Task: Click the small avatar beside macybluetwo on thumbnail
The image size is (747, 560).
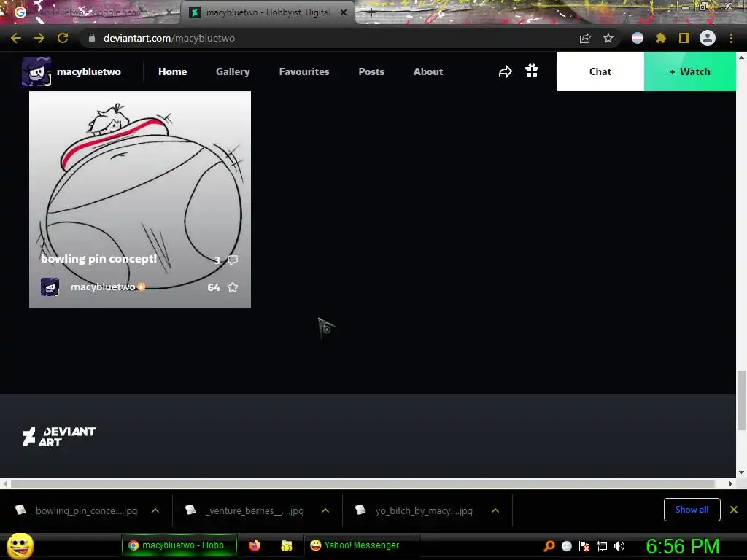Action: [x=50, y=287]
